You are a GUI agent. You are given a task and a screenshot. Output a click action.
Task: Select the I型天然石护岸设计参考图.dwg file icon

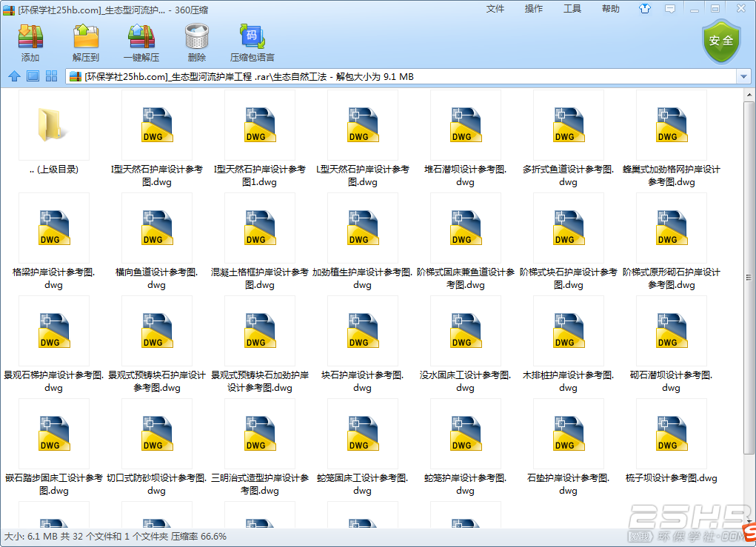[157, 125]
